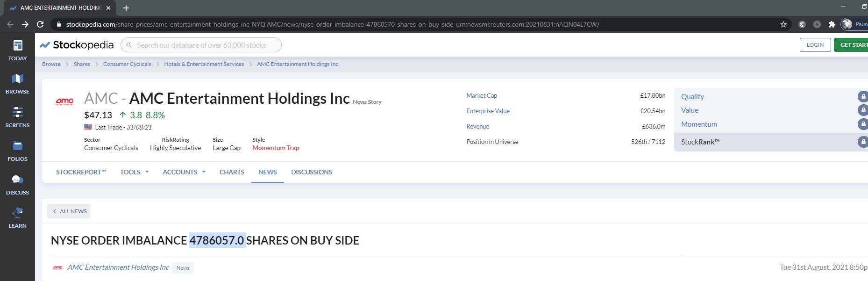Click the Last Trade date 31/08/21

[x=139, y=127]
